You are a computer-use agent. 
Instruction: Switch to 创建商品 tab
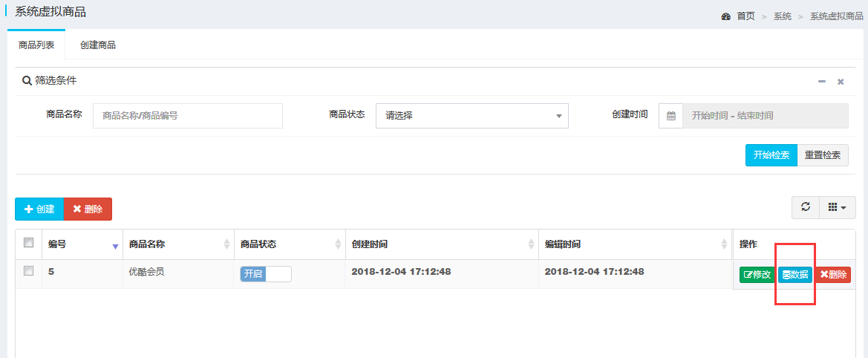pos(98,45)
